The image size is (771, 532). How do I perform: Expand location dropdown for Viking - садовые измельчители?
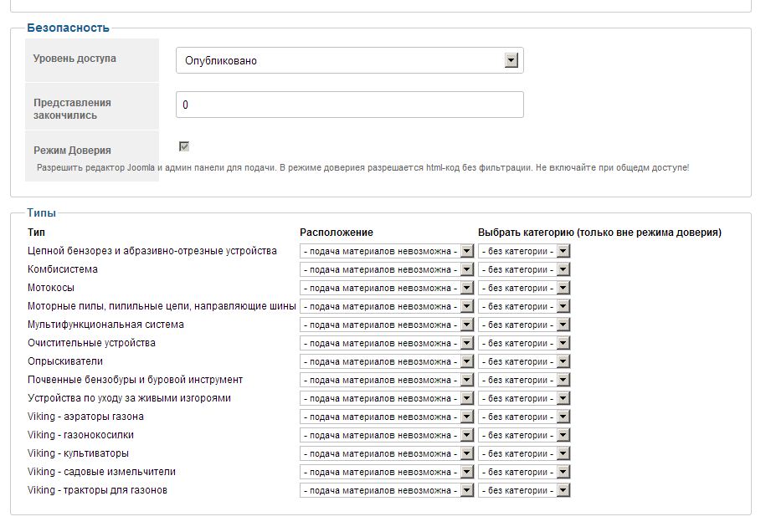pos(387,472)
